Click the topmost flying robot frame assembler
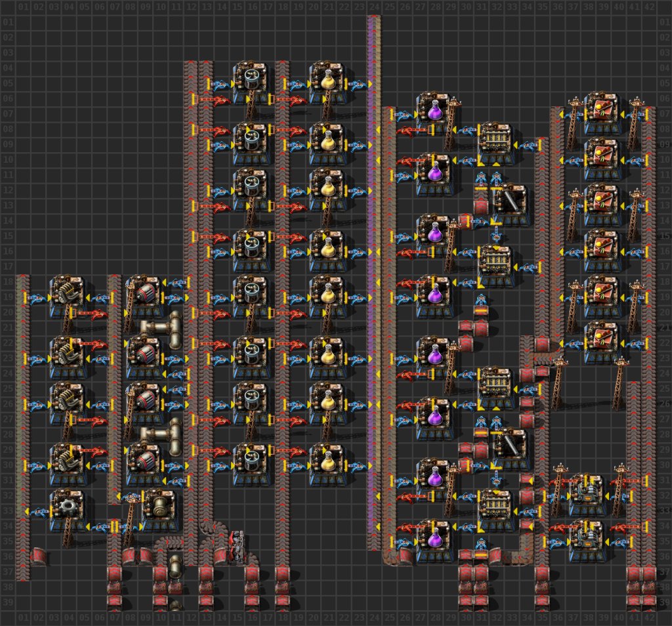Viewport: 672px width, 626px height. [252, 83]
